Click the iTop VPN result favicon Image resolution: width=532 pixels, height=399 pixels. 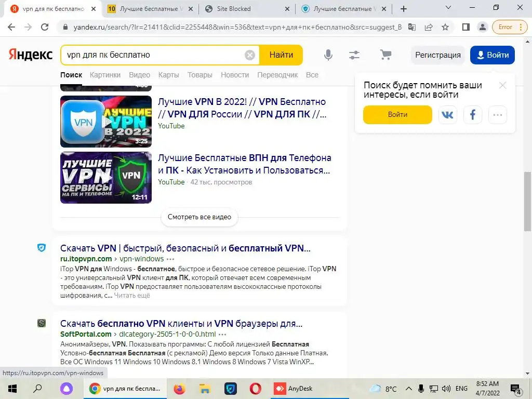[42, 248]
